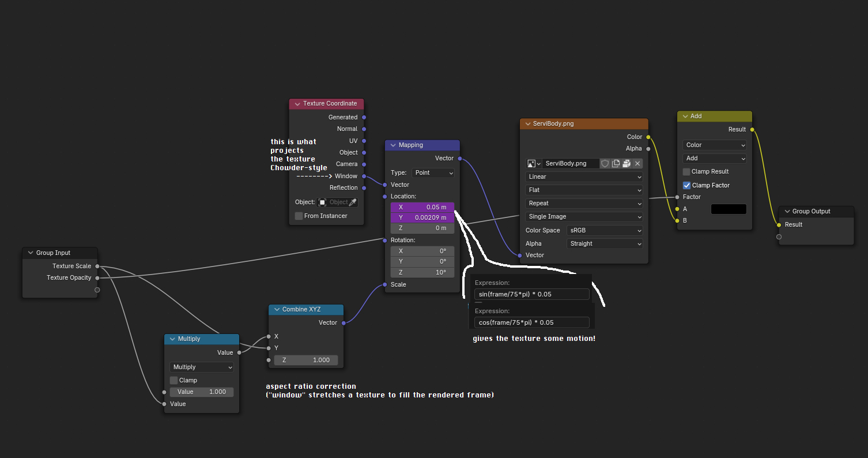The height and width of the screenshot is (458, 868).
Task: Collapse the Texture Coordinate node
Action: [x=297, y=104]
